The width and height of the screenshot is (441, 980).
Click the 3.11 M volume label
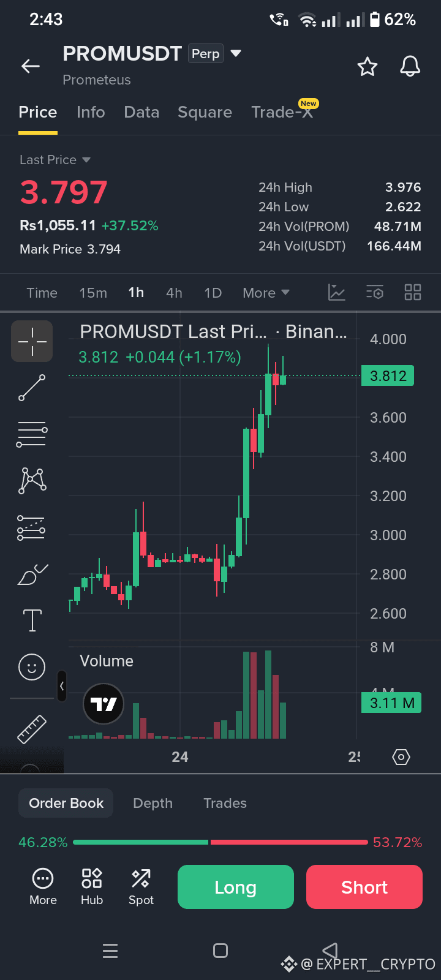tap(392, 703)
